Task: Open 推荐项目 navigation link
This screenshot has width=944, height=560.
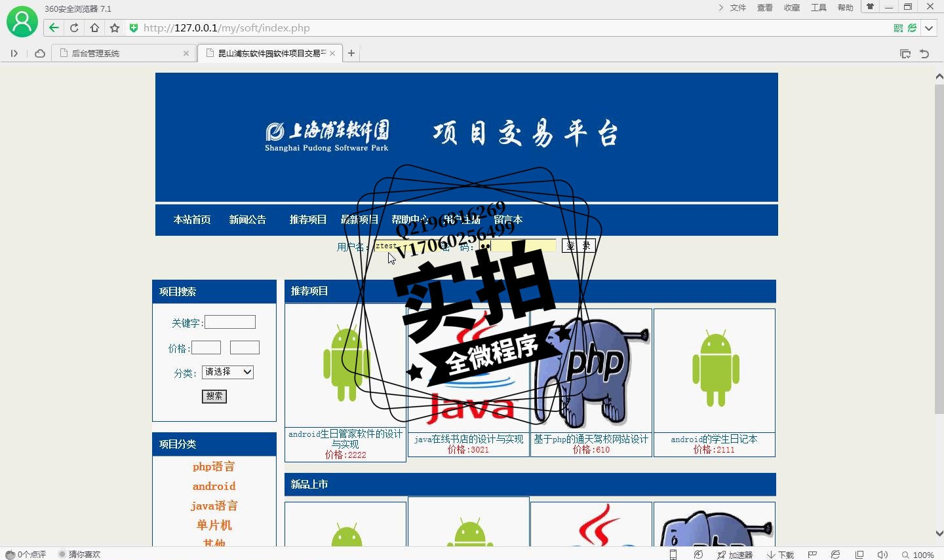Action: pos(308,219)
